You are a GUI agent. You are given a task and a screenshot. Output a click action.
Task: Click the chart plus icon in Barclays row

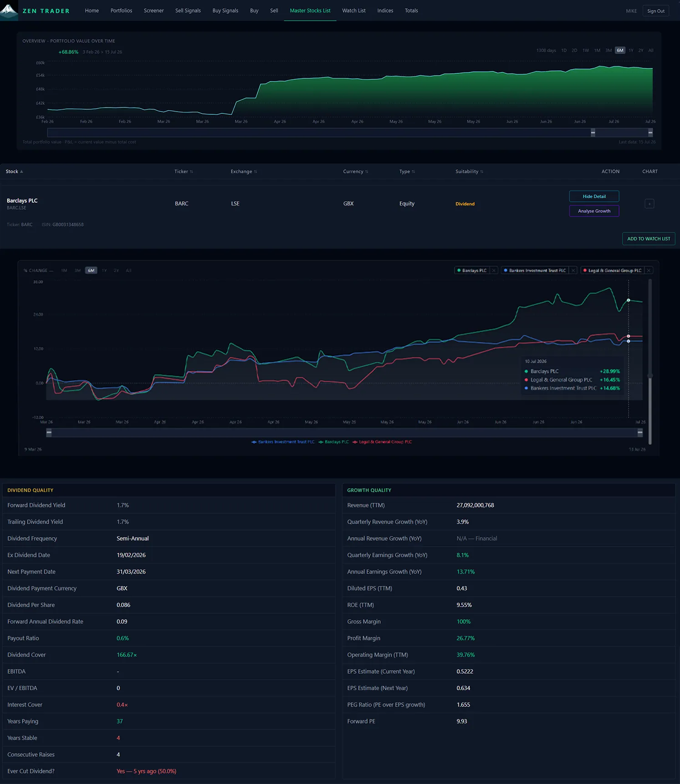(649, 204)
